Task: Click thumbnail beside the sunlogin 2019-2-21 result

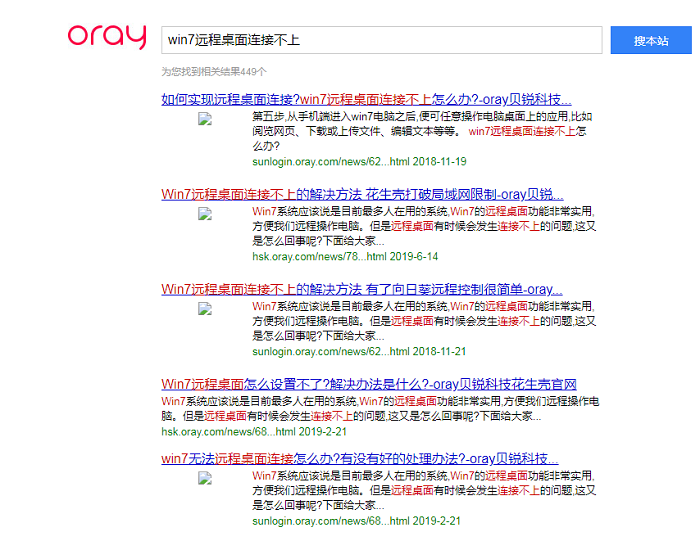Action: 205,478
